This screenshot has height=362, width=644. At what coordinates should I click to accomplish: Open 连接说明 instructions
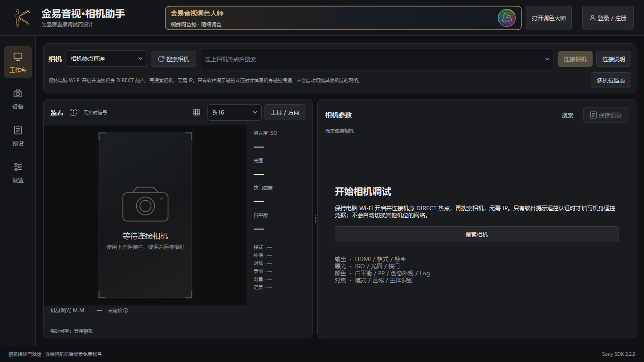click(x=614, y=59)
